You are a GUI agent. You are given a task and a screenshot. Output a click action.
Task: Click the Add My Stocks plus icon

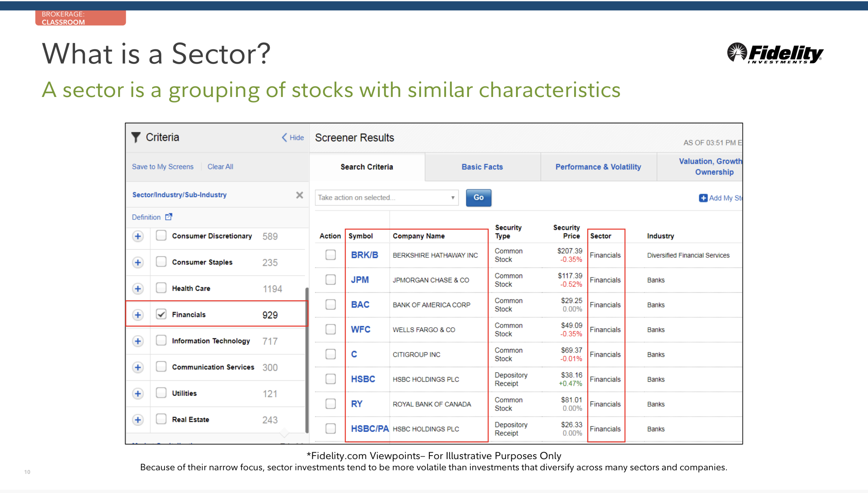pos(703,198)
